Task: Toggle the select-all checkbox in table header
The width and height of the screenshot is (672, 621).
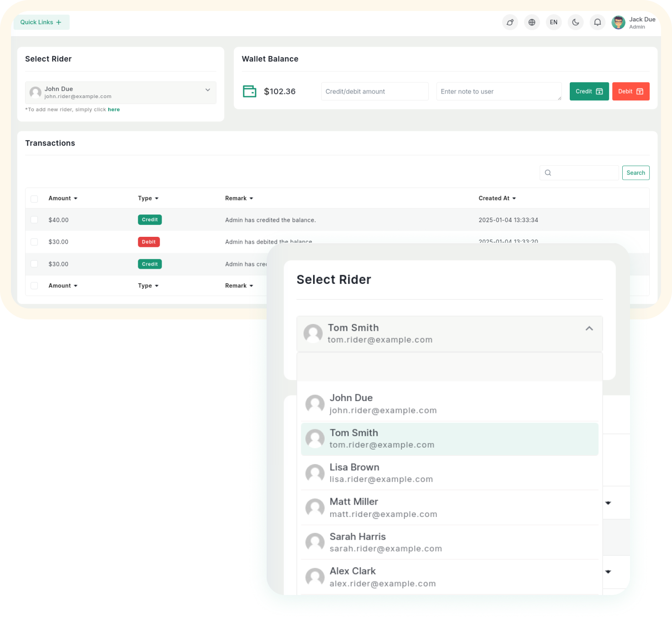Action: pyautogui.click(x=34, y=198)
